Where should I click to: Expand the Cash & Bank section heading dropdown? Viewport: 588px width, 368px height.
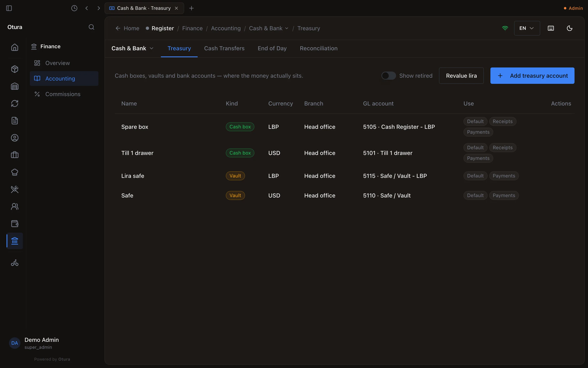[x=133, y=48]
